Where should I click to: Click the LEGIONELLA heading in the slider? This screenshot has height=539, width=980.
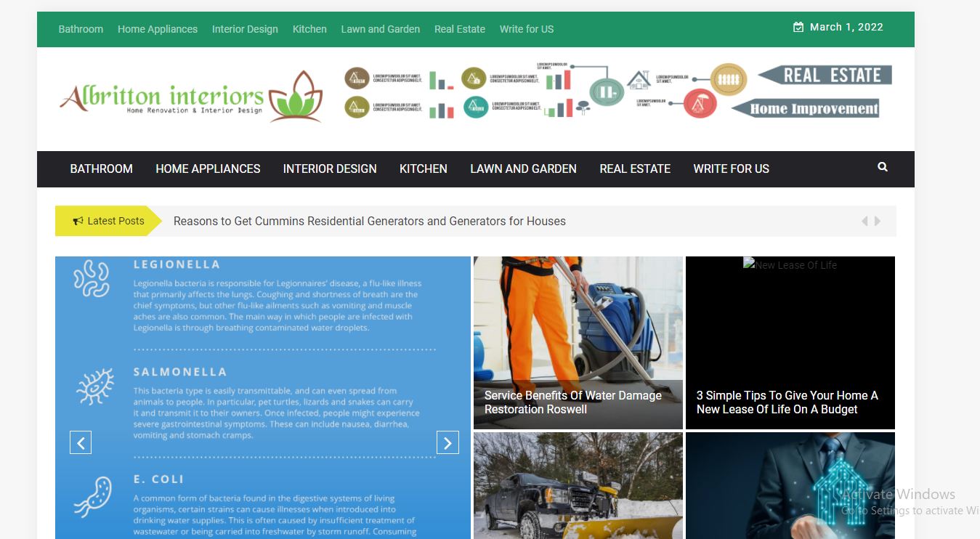(x=177, y=264)
